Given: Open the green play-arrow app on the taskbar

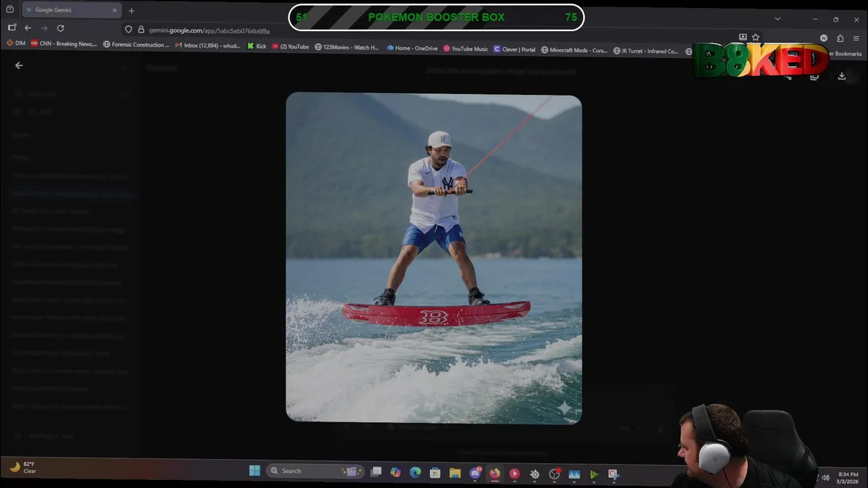Looking at the screenshot, I should pyautogui.click(x=594, y=475).
